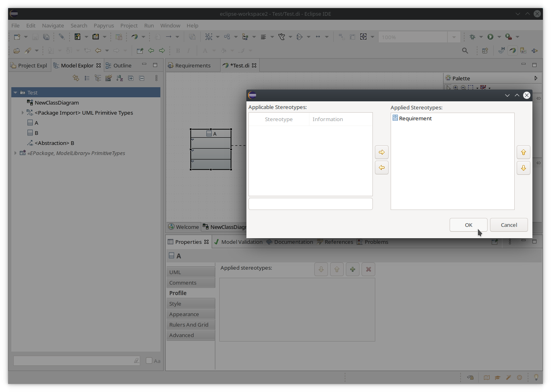Open the Window menu

tap(170, 25)
